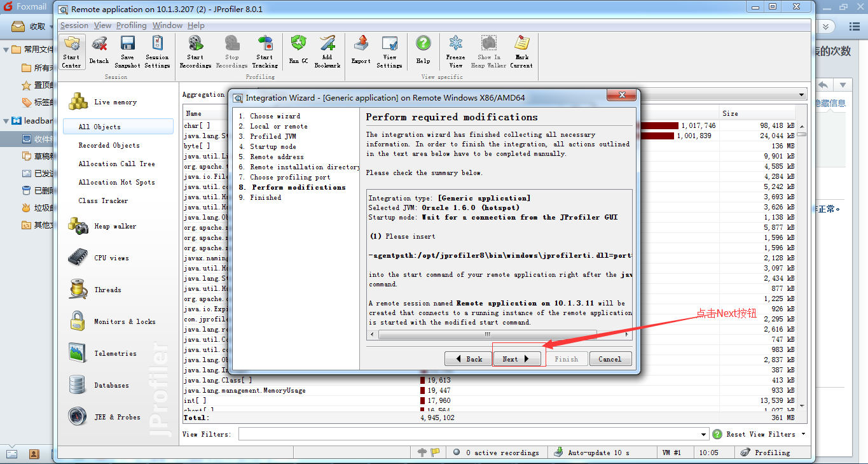Screen dimensions: 868x464
Task: Click the Size column header
Action: click(x=757, y=113)
